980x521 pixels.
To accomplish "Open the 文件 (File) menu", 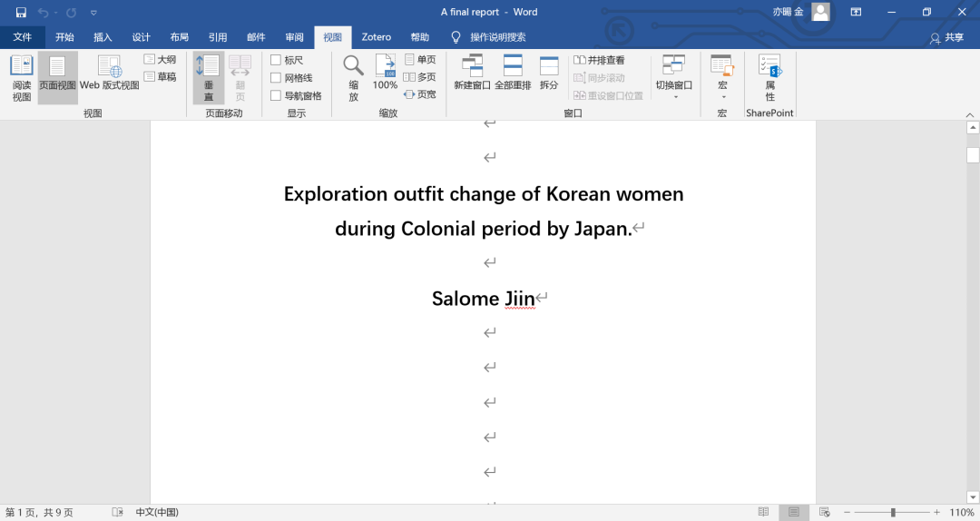I will pos(23,37).
